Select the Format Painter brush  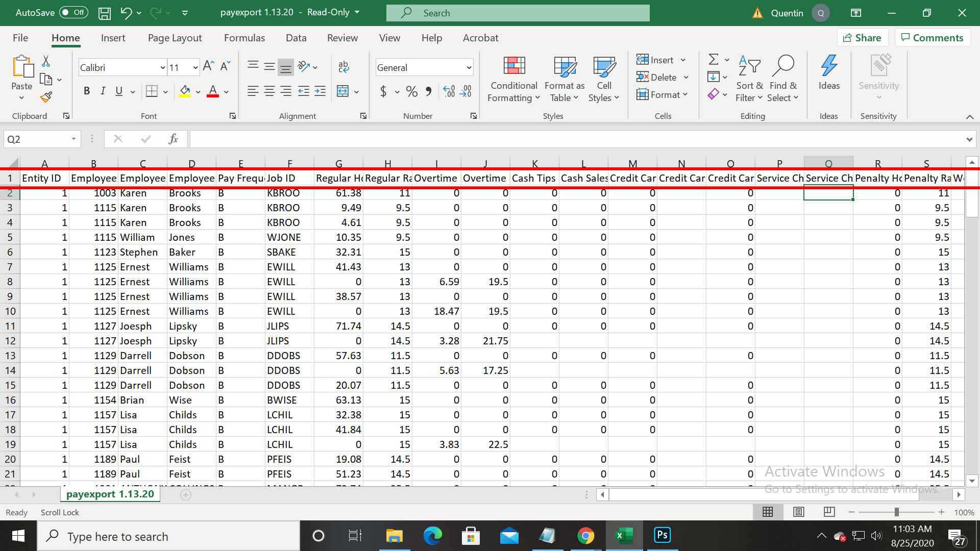click(x=46, y=97)
